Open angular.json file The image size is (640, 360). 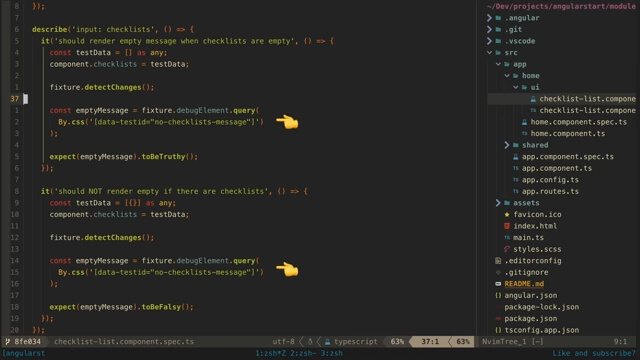coord(531,296)
